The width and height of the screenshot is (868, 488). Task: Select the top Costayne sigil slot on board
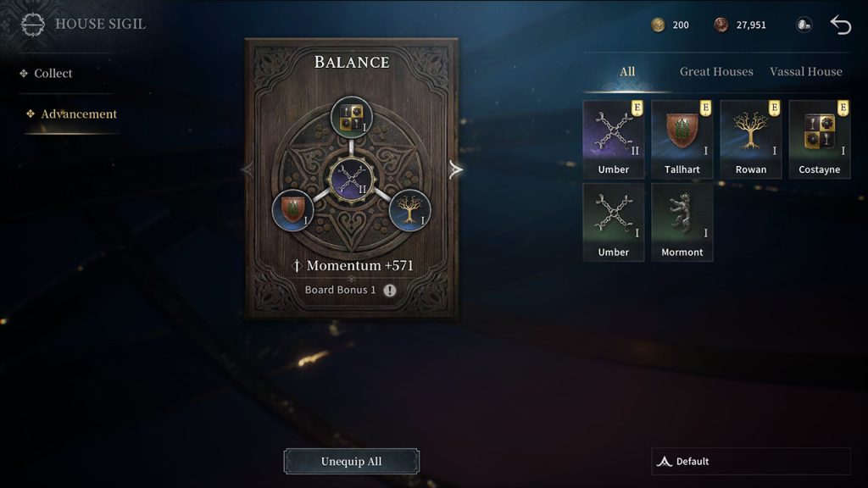(x=352, y=118)
